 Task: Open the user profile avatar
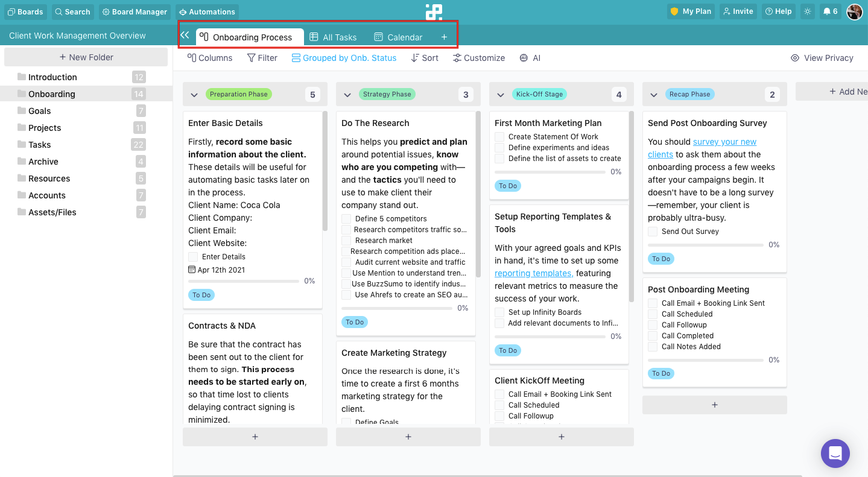(x=855, y=11)
